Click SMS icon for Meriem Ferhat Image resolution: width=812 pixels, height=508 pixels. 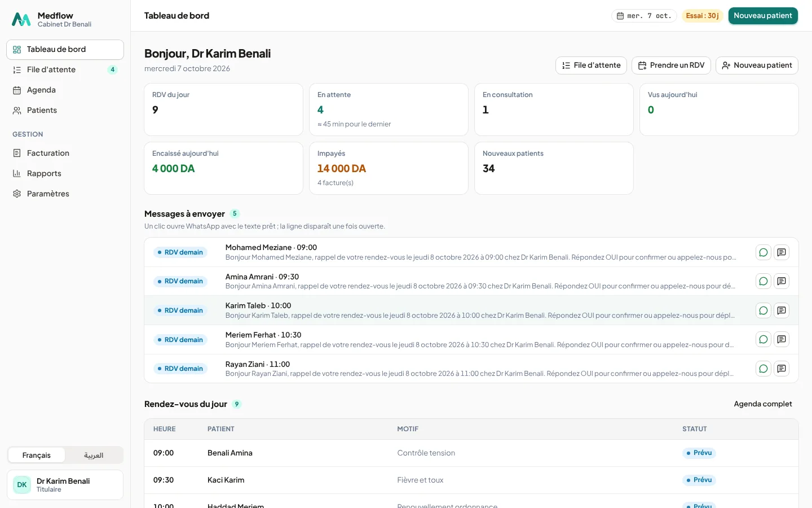[782, 339]
